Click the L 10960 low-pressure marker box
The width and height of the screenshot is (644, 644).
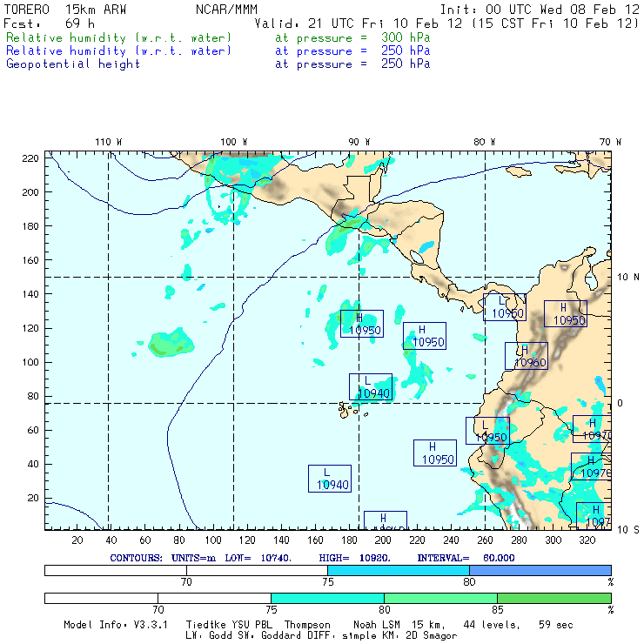[x=505, y=308]
